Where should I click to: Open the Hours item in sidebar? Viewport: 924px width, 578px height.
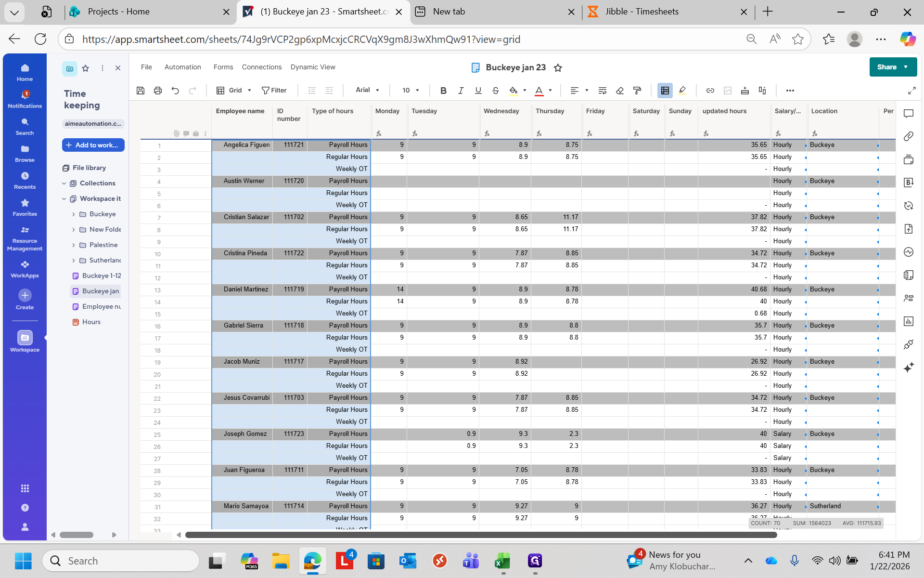91,322
